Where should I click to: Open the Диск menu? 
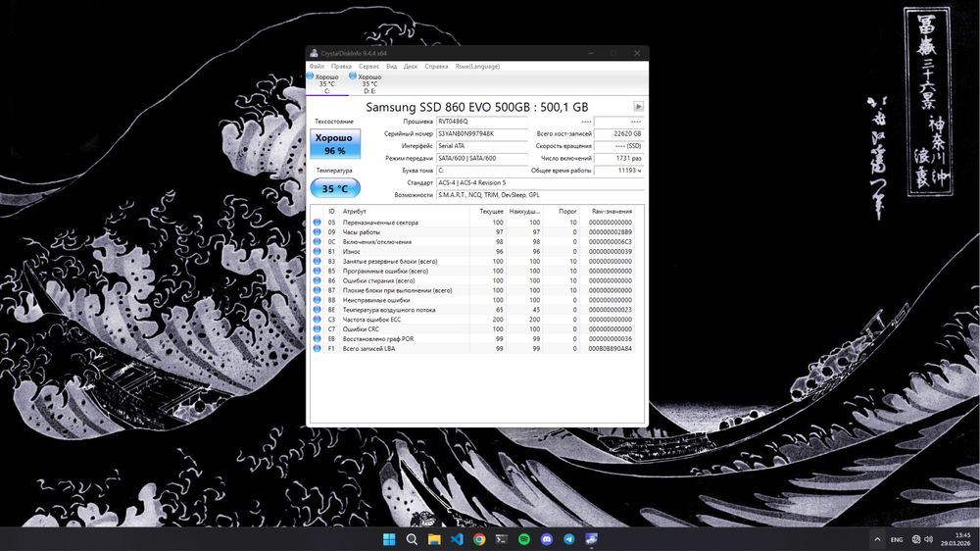[411, 67]
